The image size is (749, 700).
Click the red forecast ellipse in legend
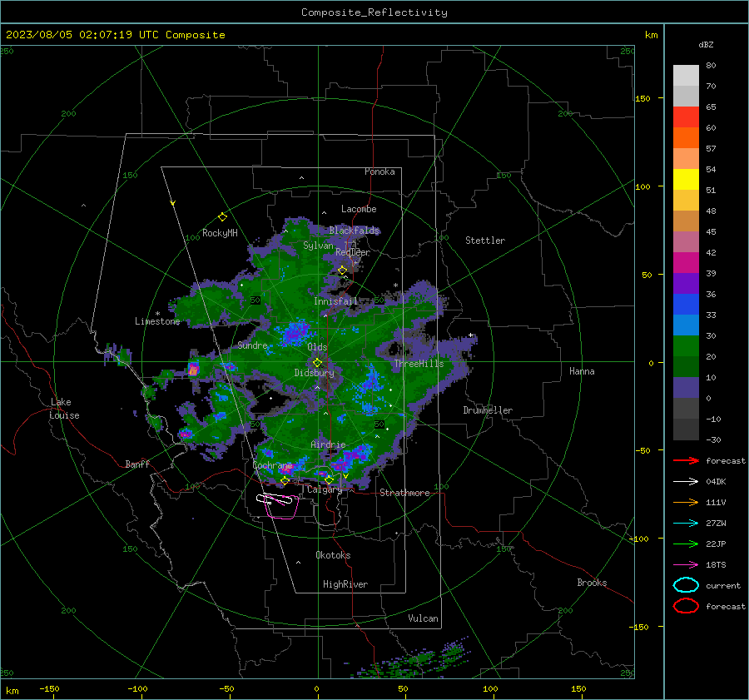[x=686, y=606]
